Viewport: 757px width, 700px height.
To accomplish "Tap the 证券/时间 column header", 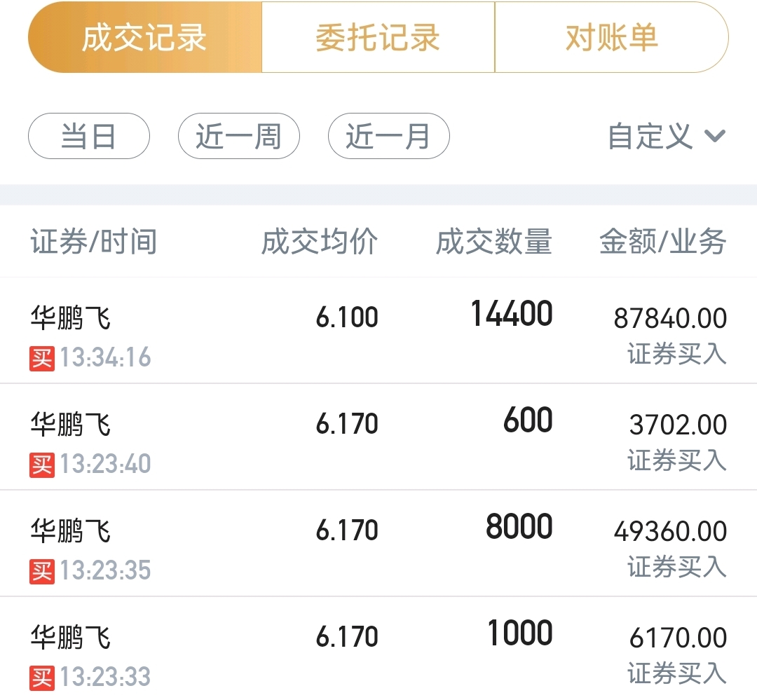I will point(94,241).
